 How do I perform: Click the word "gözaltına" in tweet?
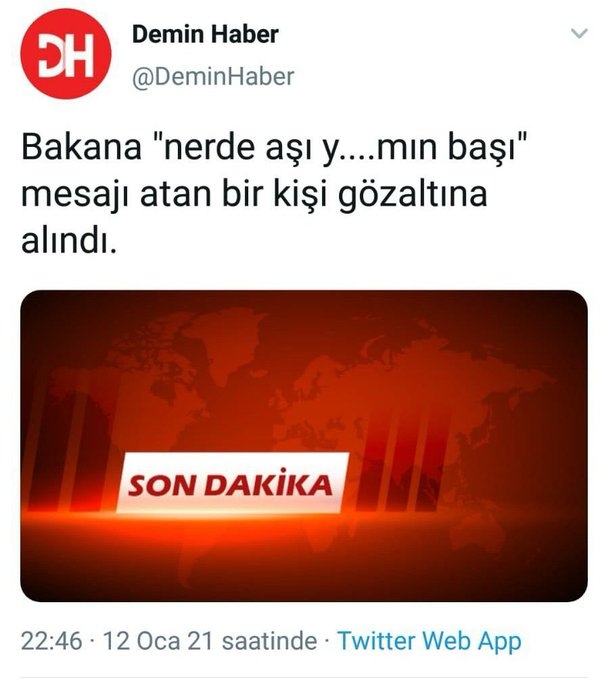[413, 196]
